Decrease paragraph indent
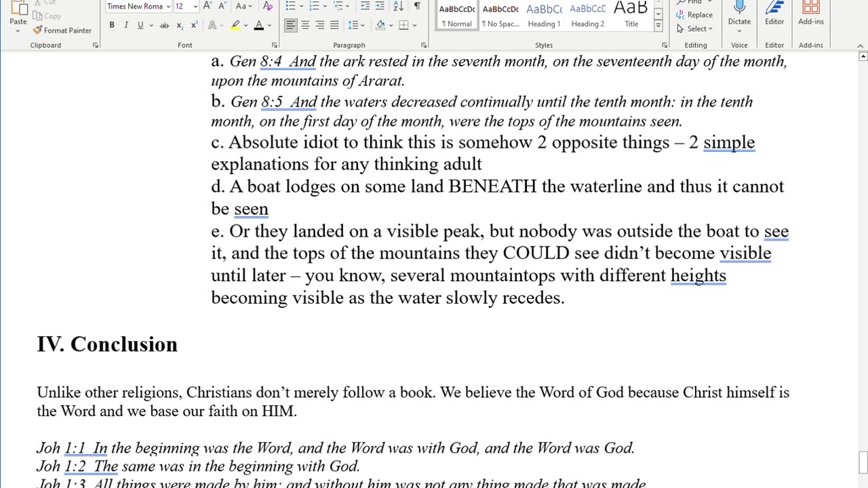 pos(365,6)
